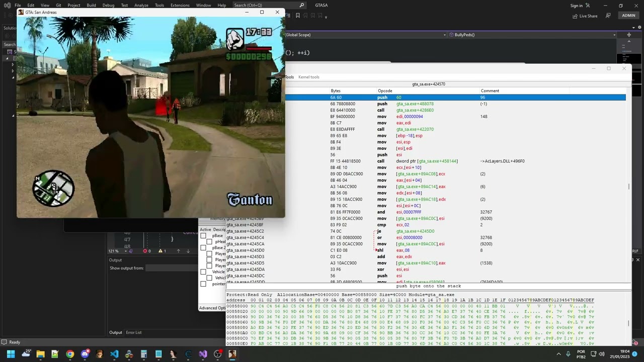This screenshot has width=644, height=362.
Task: Click the disassembler vertical scrollbar
Action: [629, 186]
